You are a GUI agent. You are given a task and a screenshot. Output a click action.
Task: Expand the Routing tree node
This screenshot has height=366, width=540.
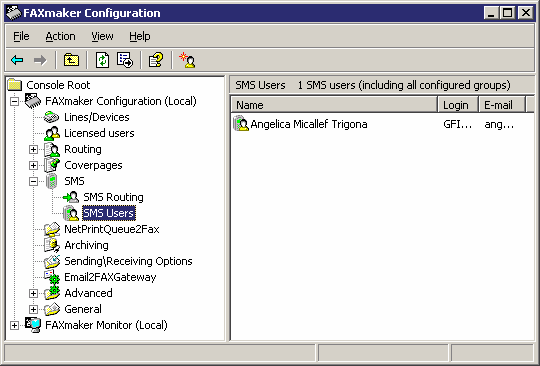pos(33,149)
